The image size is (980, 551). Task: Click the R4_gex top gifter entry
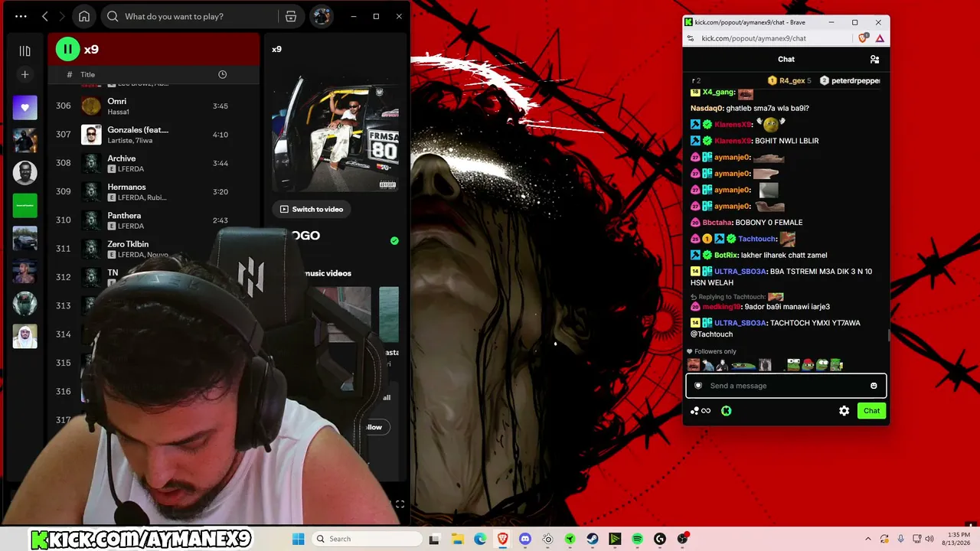tap(789, 80)
